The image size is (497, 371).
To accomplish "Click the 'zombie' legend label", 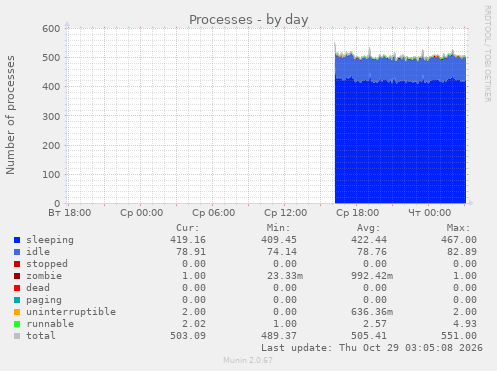I will (44, 276).
